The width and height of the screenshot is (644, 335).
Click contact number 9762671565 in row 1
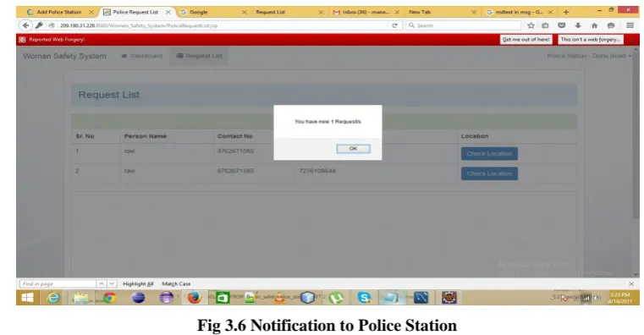click(x=235, y=151)
